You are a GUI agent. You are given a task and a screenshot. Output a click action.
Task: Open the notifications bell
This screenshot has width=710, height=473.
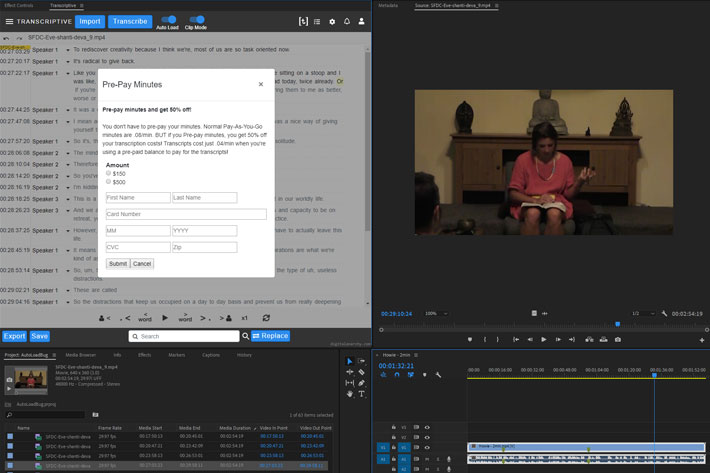[x=347, y=21]
